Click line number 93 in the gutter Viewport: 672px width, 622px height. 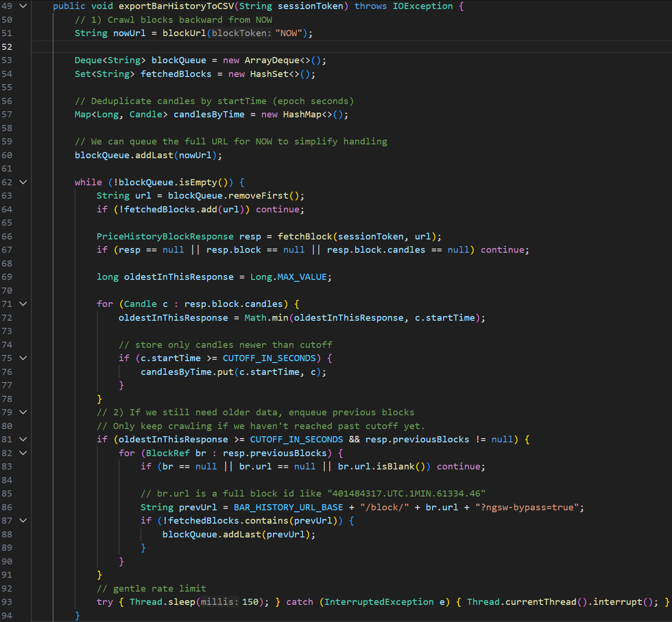pos(7,602)
